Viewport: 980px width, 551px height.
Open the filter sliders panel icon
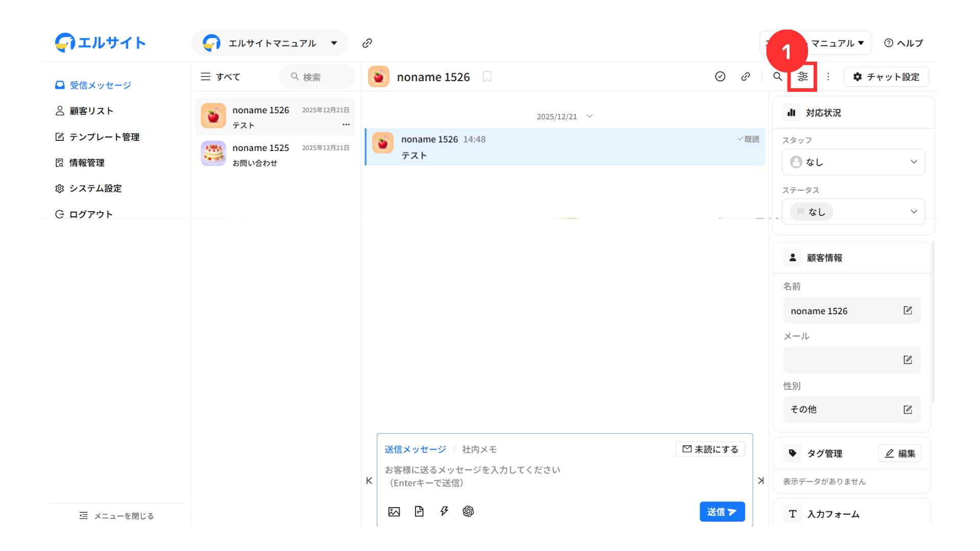(x=803, y=77)
